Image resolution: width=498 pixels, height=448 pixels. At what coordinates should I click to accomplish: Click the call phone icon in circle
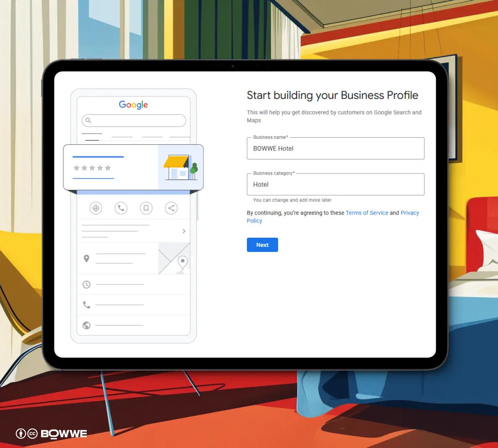[121, 208]
